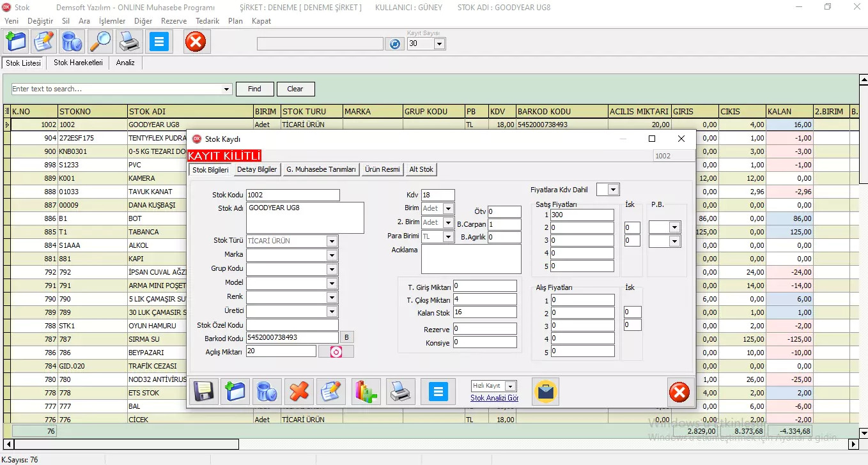Viewport: 868px width, 465px height.
Task: Open the Yeni menu
Action: tap(11, 21)
